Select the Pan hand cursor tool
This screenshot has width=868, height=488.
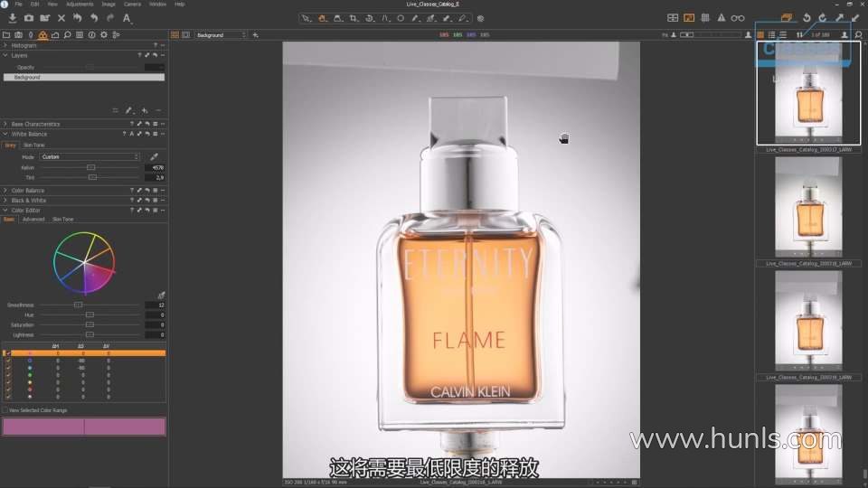pos(322,18)
